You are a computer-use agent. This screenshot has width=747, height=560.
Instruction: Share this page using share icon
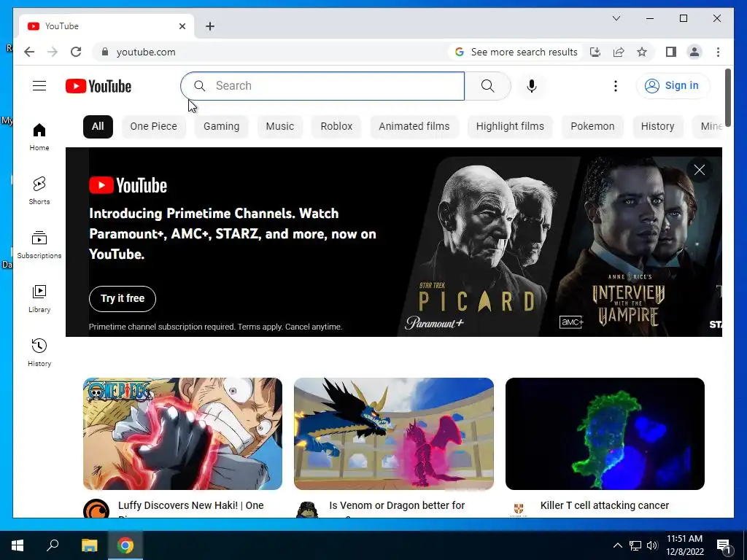tap(619, 52)
